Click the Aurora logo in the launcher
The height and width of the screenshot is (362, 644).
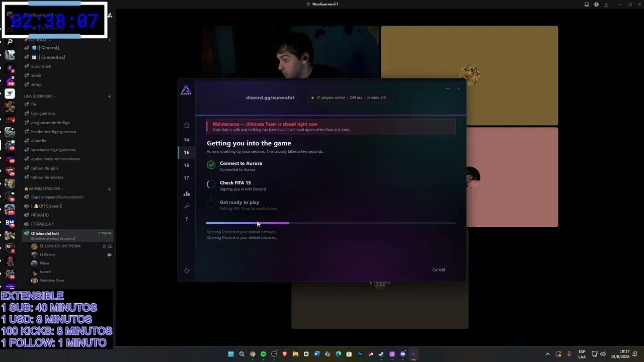186,90
